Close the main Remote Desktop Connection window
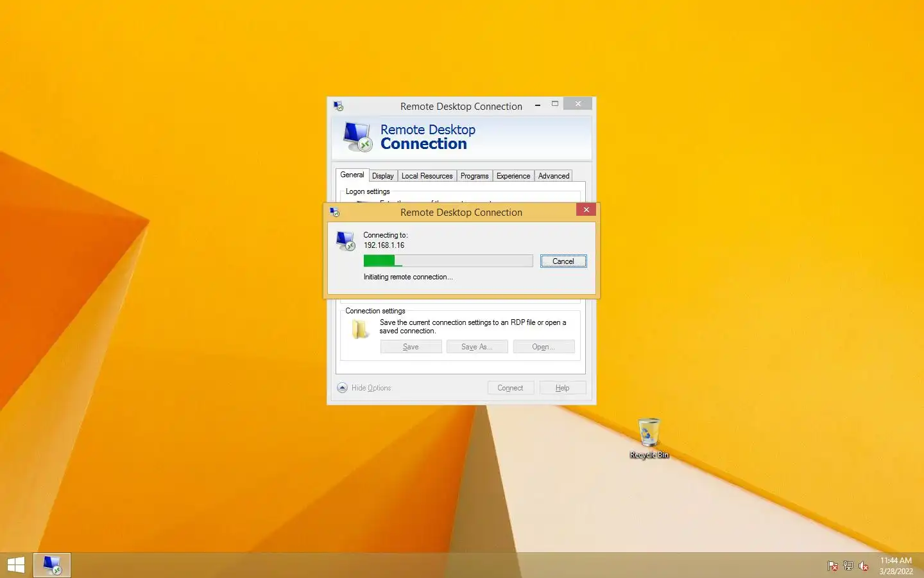924x578 pixels. coord(577,104)
